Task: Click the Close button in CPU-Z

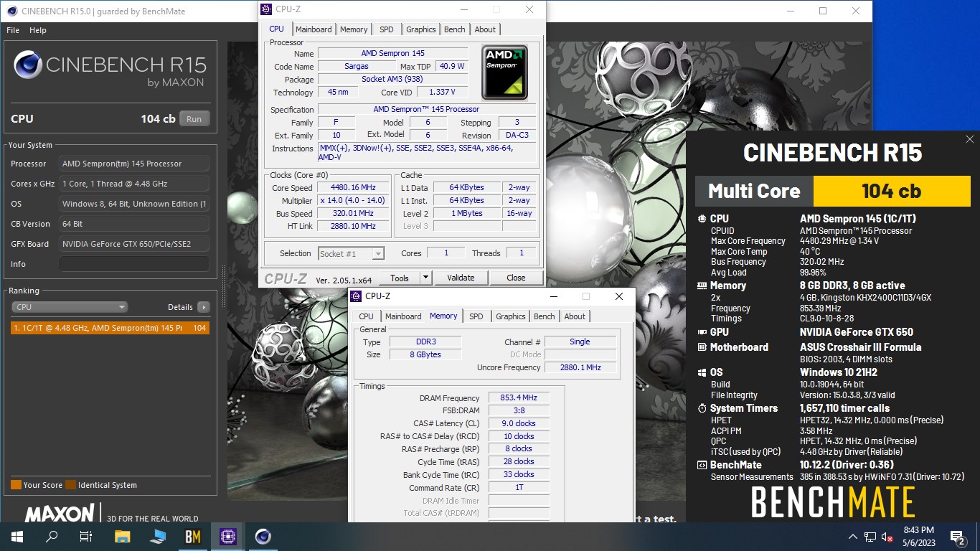Action: (x=516, y=278)
